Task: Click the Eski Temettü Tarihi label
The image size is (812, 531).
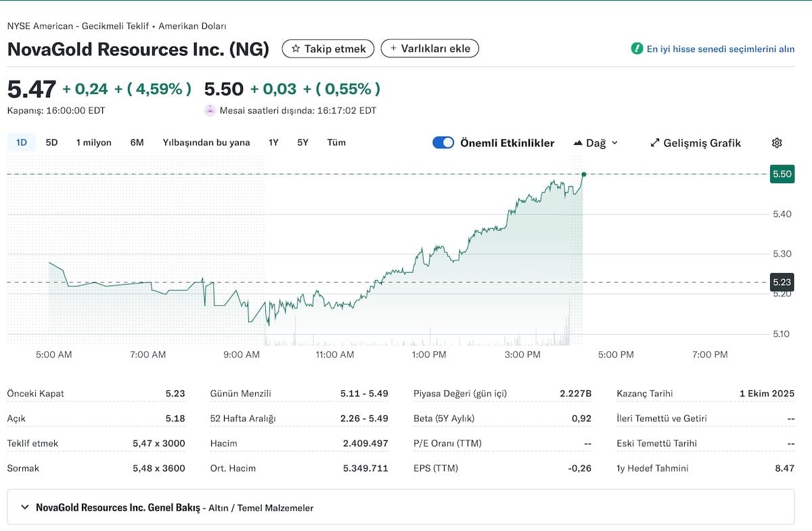Action: click(656, 443)
